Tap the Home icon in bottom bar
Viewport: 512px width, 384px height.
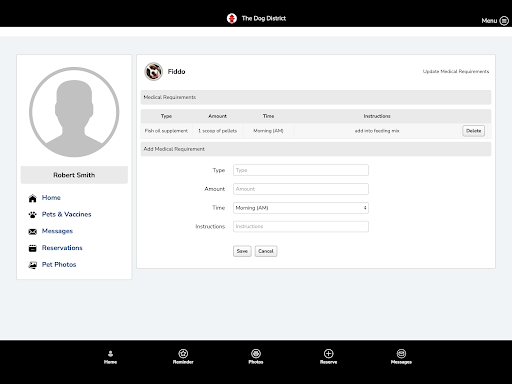point(110,354)
